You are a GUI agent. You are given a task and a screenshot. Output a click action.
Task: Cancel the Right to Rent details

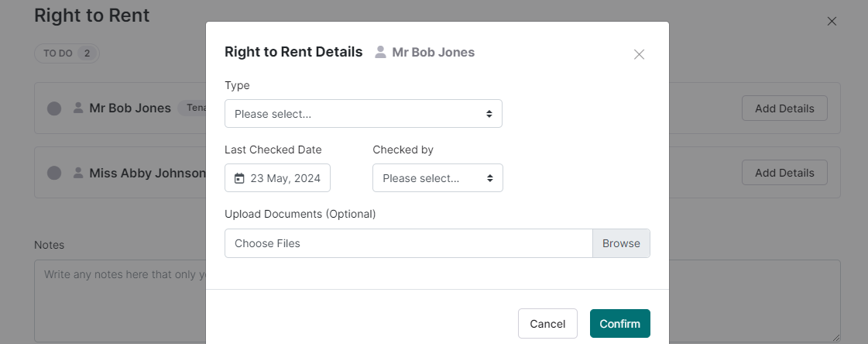click(547, 324)
